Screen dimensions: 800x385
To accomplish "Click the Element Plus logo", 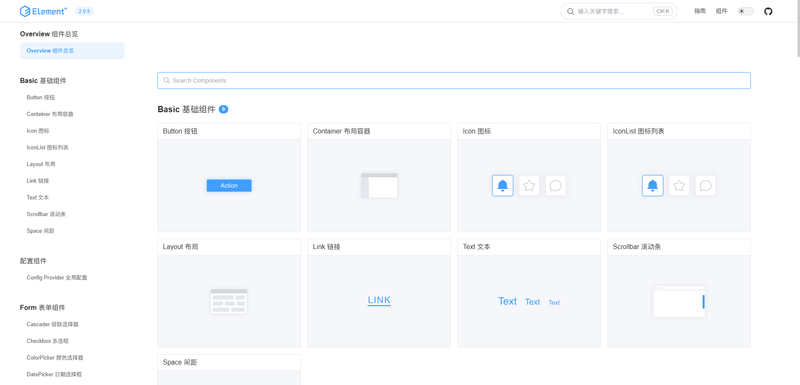I will click(43, 11).
